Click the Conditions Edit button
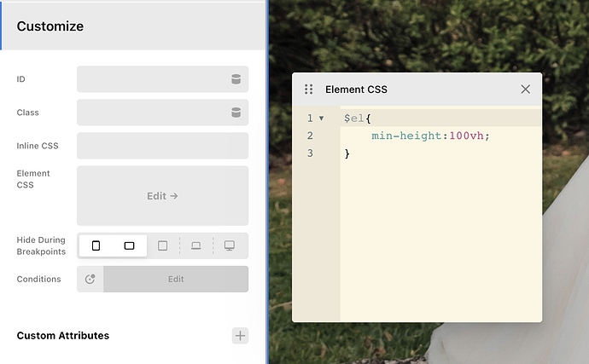 coord(176,279)
